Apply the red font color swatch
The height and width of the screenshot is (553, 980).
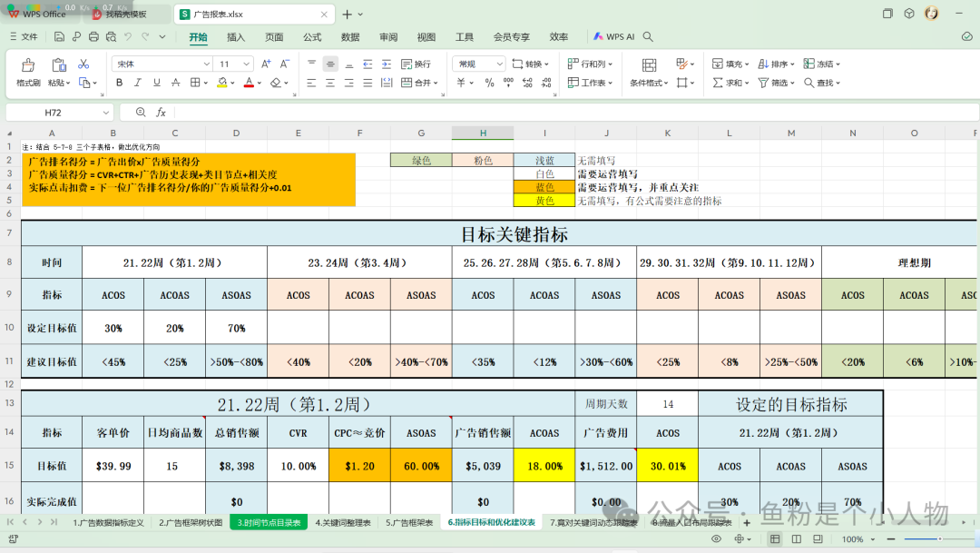click(249, 83)
